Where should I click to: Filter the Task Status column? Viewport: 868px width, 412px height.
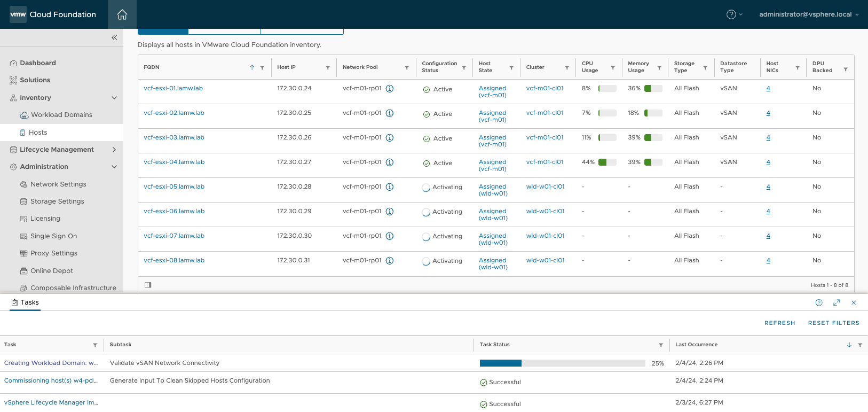[x=661, y=345]
